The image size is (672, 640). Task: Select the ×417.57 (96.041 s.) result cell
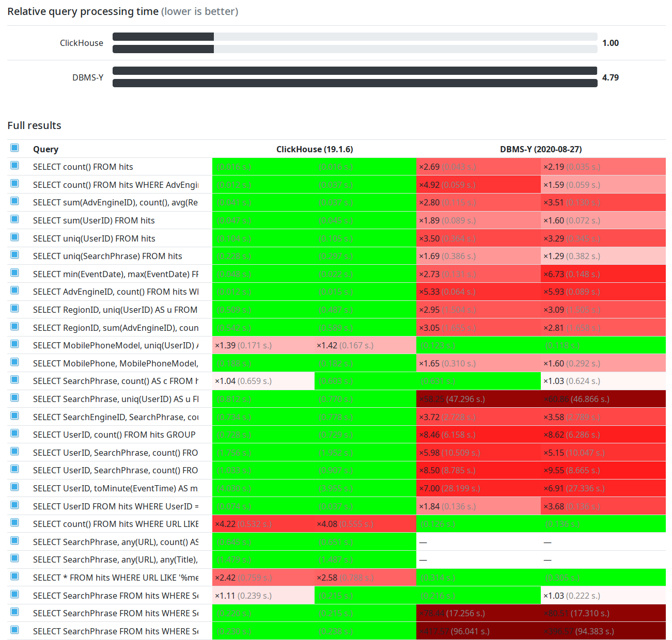coord(478,631)
